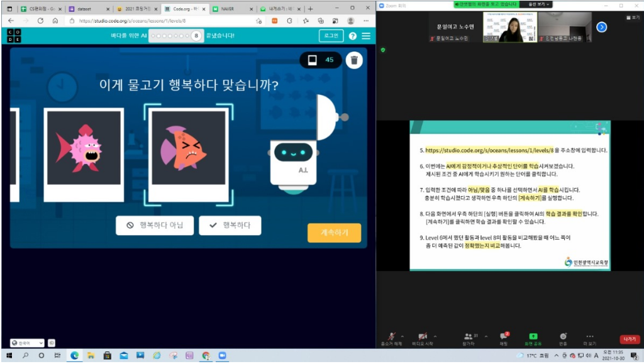Change Zoom view layout
The image size is (644, 364).
pyautogui.click(x=633, y=17)
